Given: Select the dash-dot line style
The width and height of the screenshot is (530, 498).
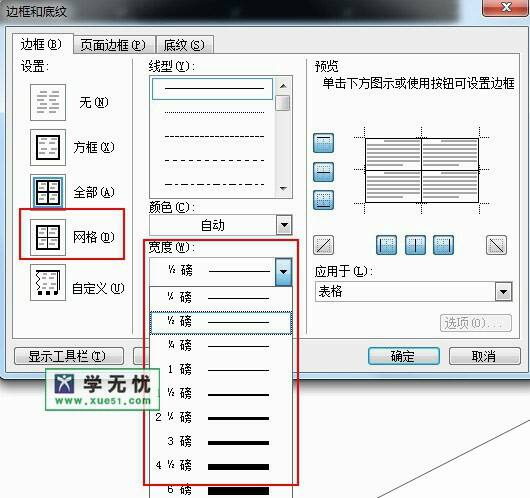Looking at the screenshot, I should tap(212, 185).
